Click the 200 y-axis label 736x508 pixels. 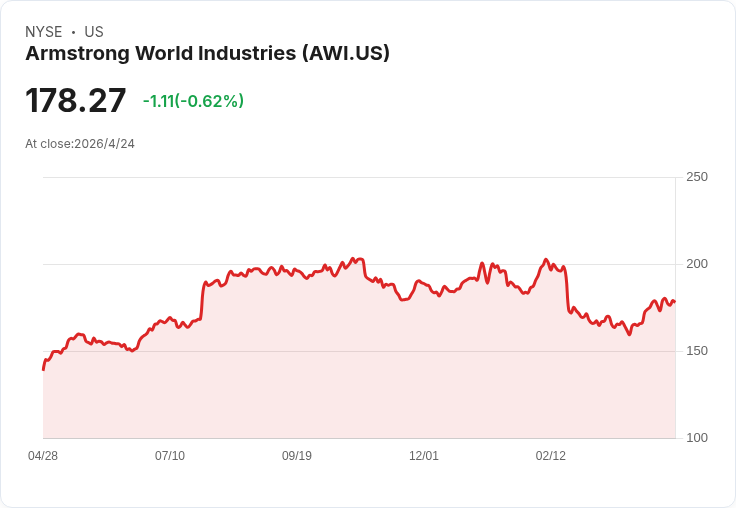[x=697, y=264]
